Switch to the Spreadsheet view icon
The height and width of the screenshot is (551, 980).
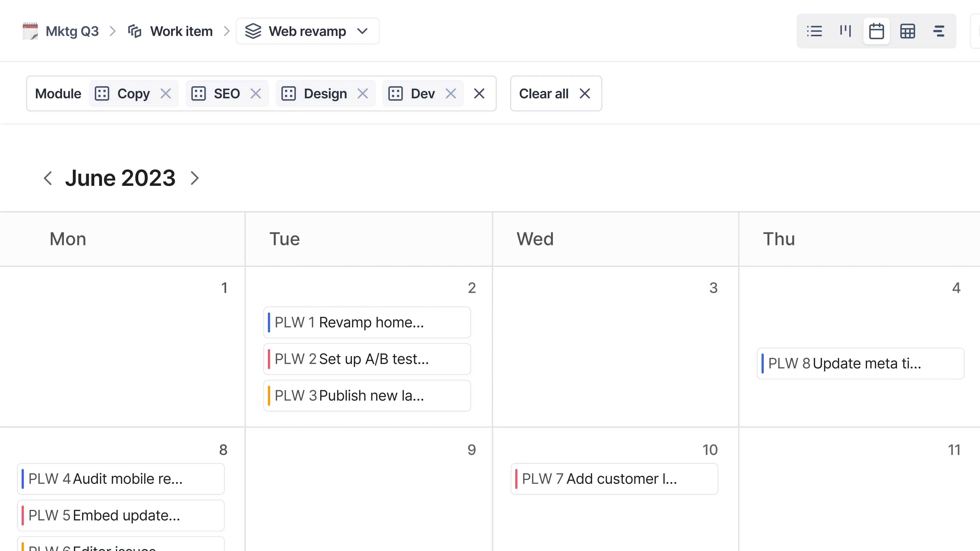click(908, 31)
